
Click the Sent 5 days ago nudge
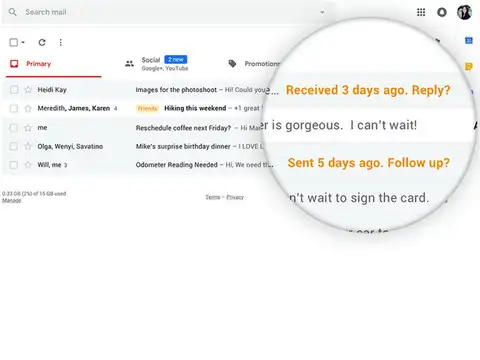[x=369, y=163]
